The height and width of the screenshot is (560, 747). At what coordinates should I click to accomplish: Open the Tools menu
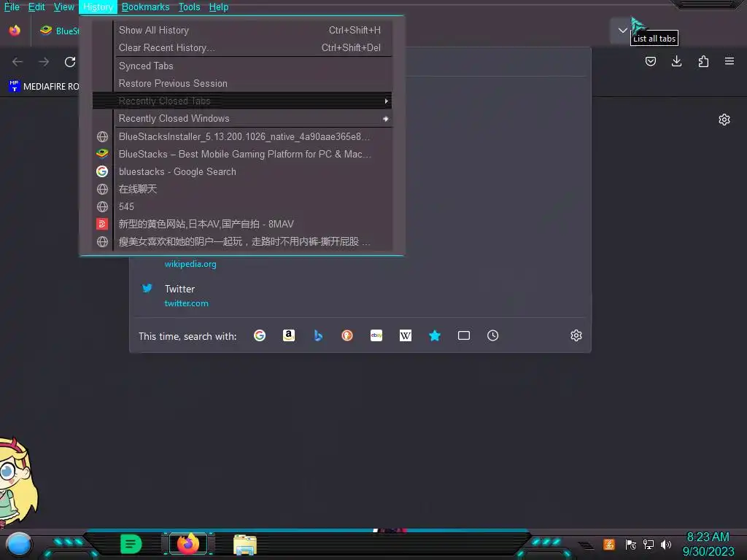pos(189,7)
